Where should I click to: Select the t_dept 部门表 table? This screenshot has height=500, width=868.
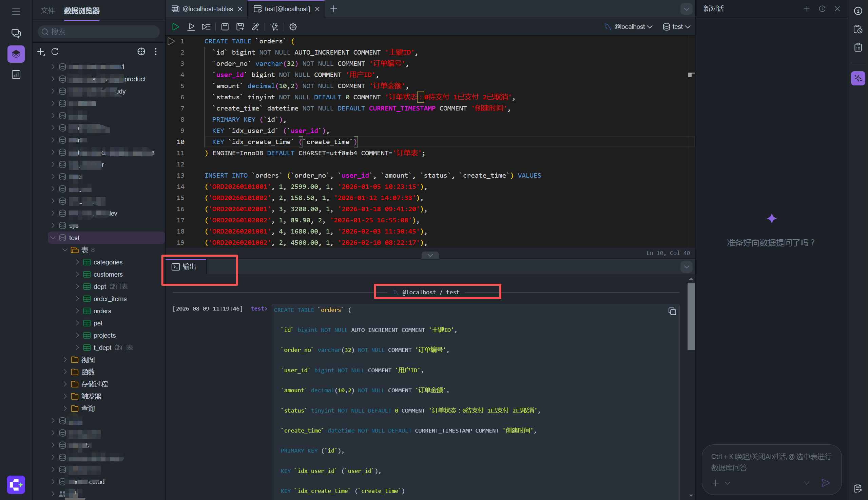pyautogui.click(x=108, y=347)
